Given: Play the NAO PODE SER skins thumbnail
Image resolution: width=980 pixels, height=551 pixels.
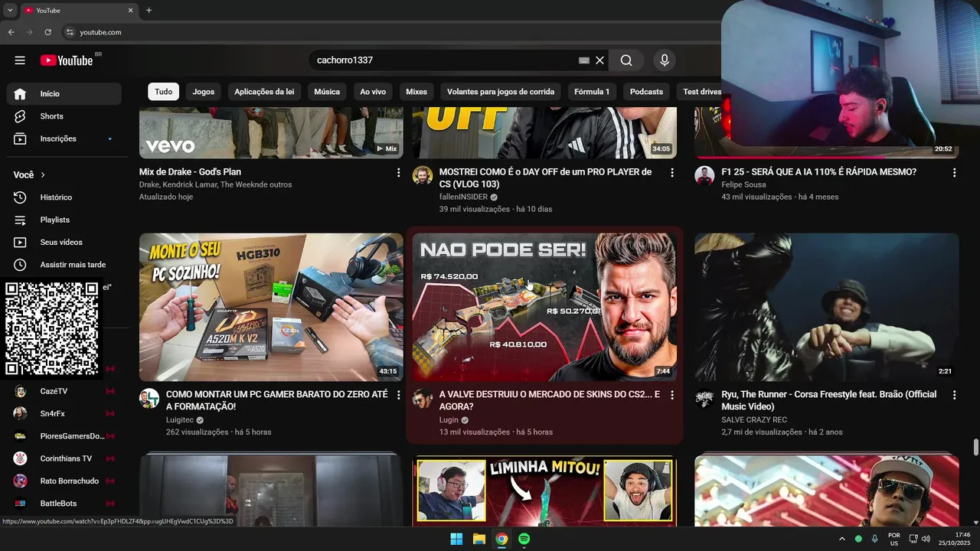Looking at the screenshot, I should (x=544, y=307).
